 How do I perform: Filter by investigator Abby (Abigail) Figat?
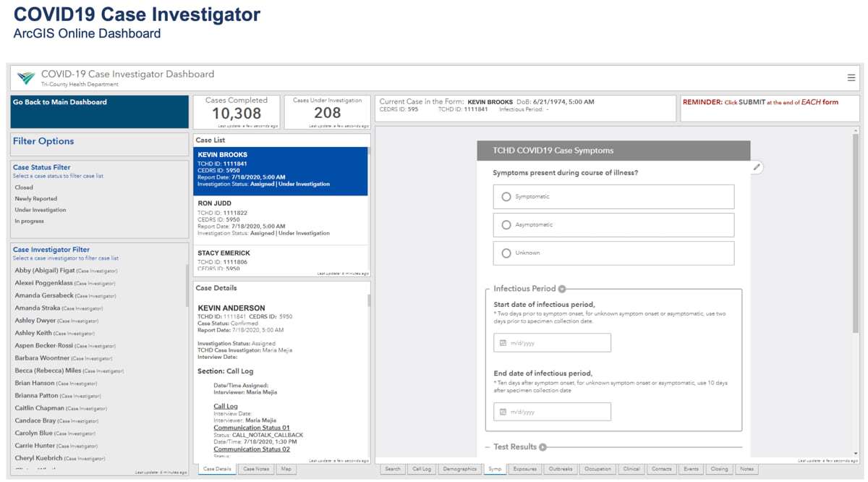point(66,271)
